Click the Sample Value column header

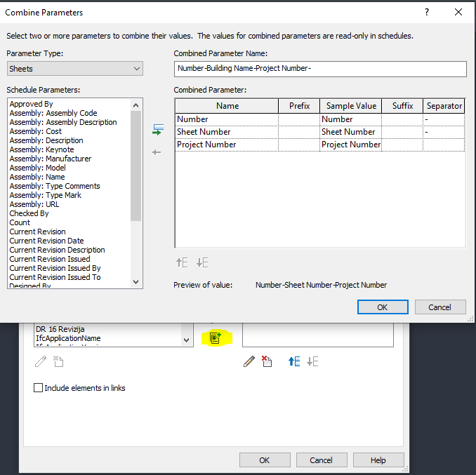[x=351, y=106]
